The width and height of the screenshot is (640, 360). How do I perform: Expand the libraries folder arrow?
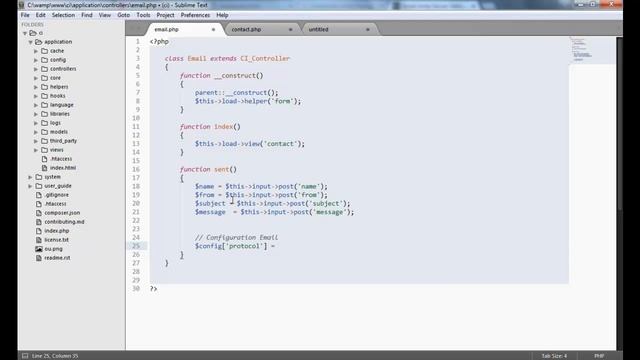pyautogui.click(x=36, y=114)
